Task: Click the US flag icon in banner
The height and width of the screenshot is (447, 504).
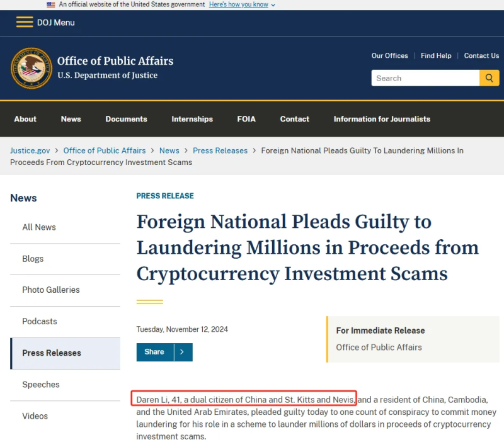Action: [x=51, y=4]
